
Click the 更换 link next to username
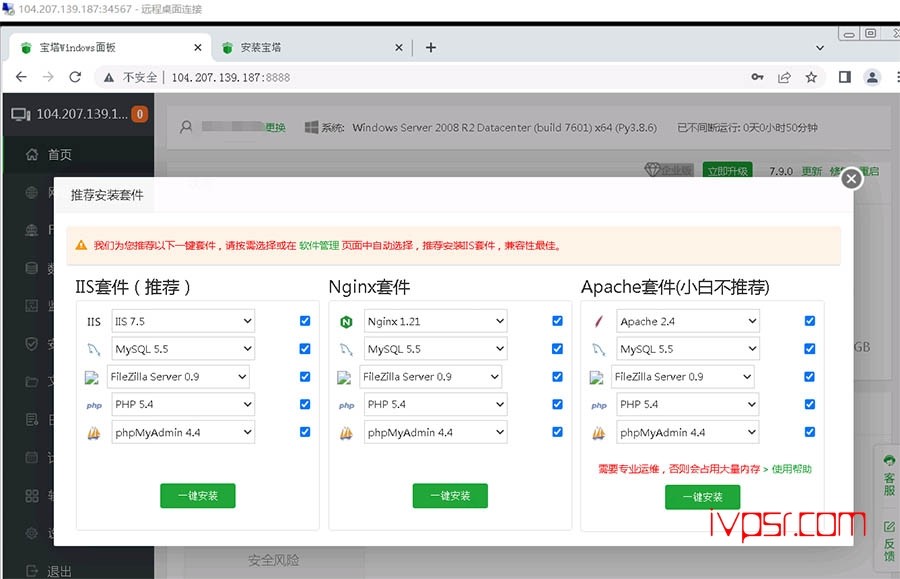click(x=276, y=127)
